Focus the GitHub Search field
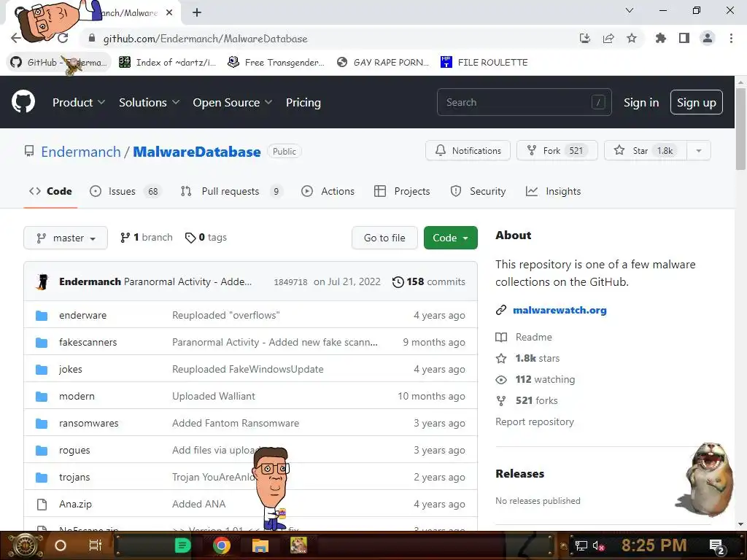Viewport: 747px width, 560px height. [x=524, y=102]
